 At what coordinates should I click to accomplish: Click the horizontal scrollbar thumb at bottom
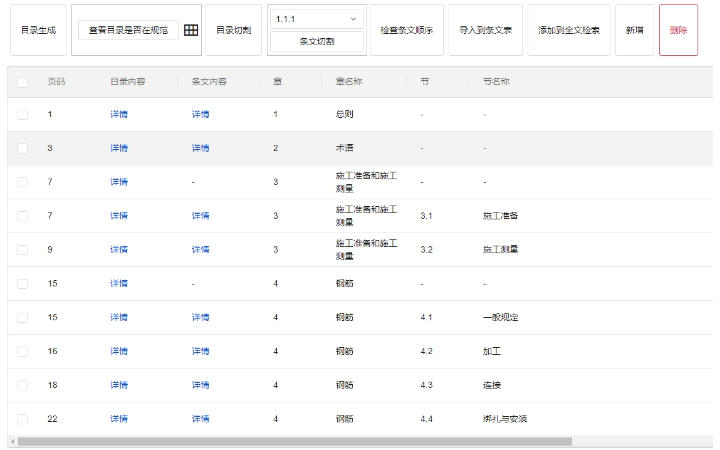point(295,442)
